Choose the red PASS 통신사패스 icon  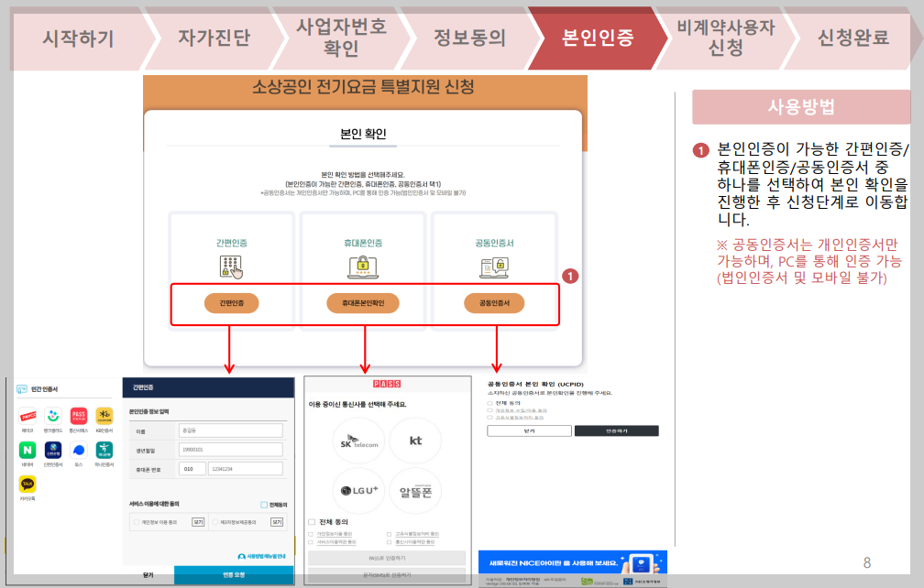tap(79, 416)
